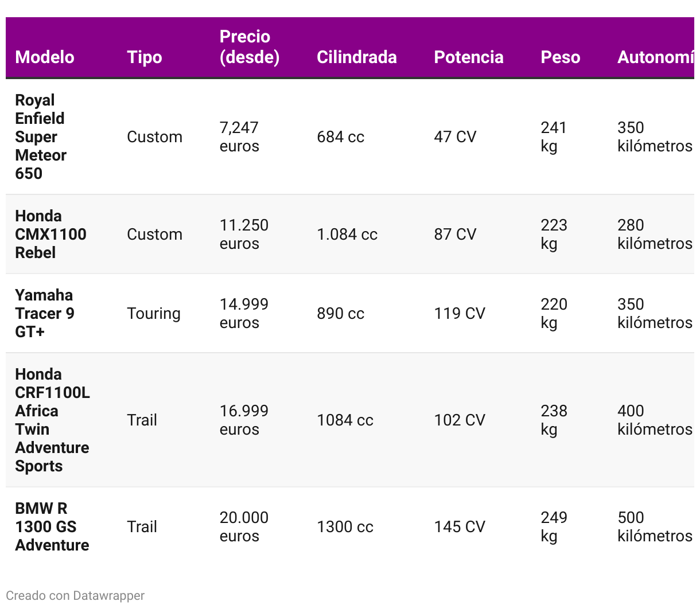The width and height of the screenshot is (700, 609).
Task: Open the Creado con Datawrapper link
Action: point(75,595)
